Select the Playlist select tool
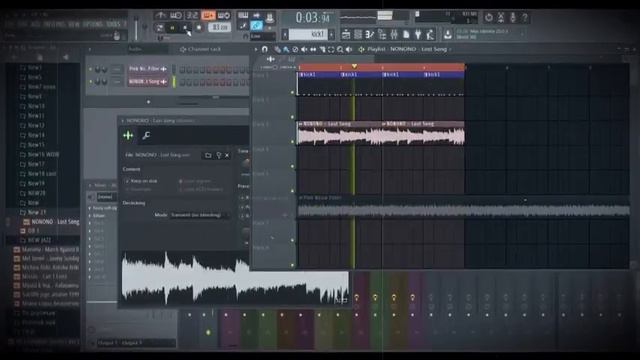This screenshot has height=360, width=640. [x=331, y=49]
